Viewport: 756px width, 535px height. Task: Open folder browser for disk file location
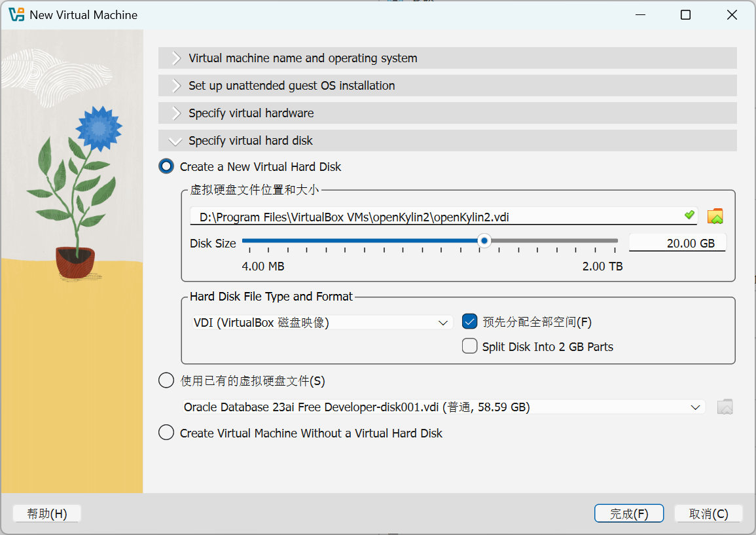[x=715, y=217]
